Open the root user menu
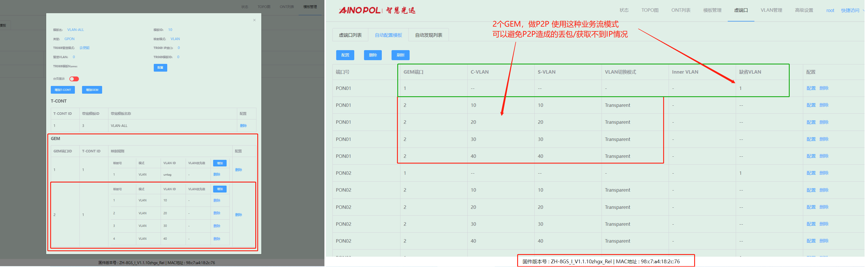 [830, 10]
